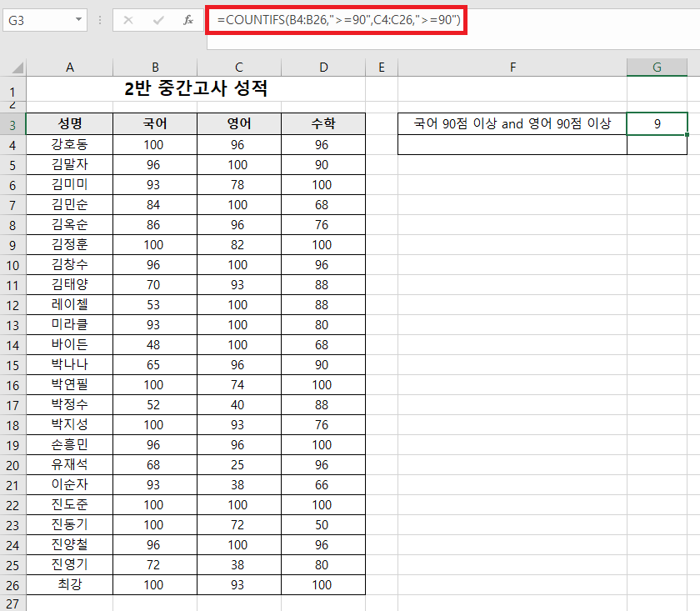Click the name cell 바이든

70,345
